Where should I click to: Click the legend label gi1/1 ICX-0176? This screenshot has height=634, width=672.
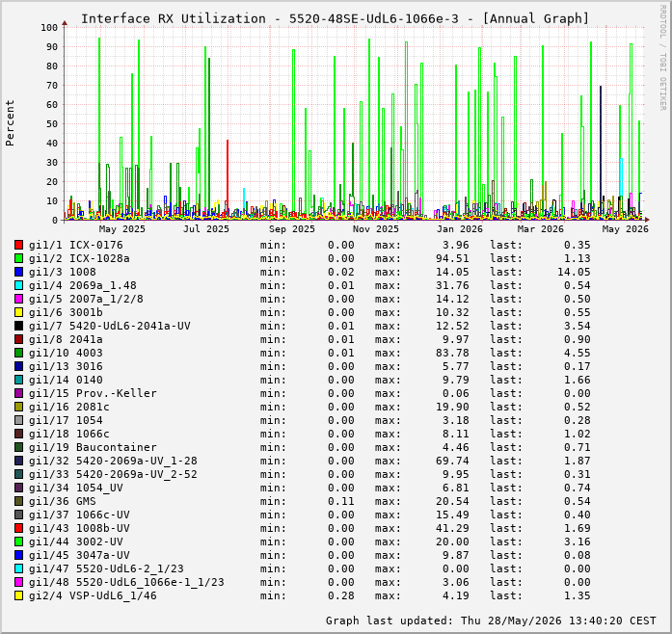click(76, 245)
